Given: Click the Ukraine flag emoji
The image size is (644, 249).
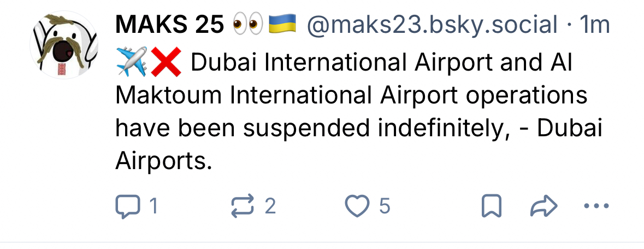Looking at the screenshot, I should pos(283,25).
